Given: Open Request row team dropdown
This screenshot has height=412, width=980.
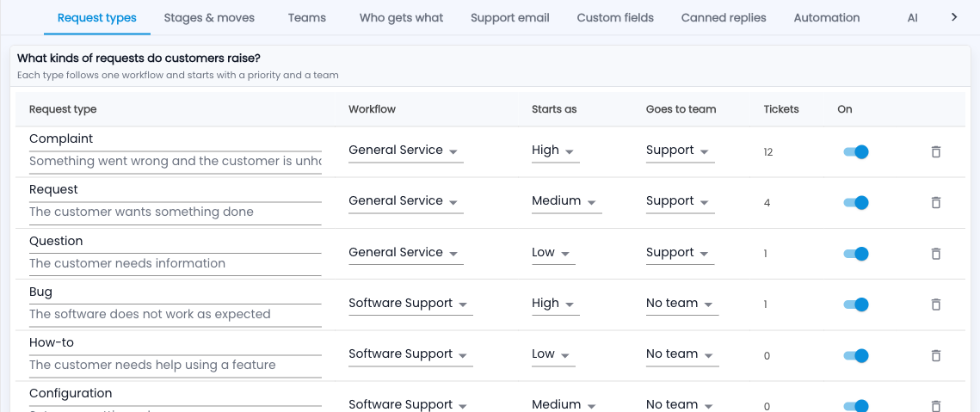Looking at the screenshot, I should pos(680,201).
